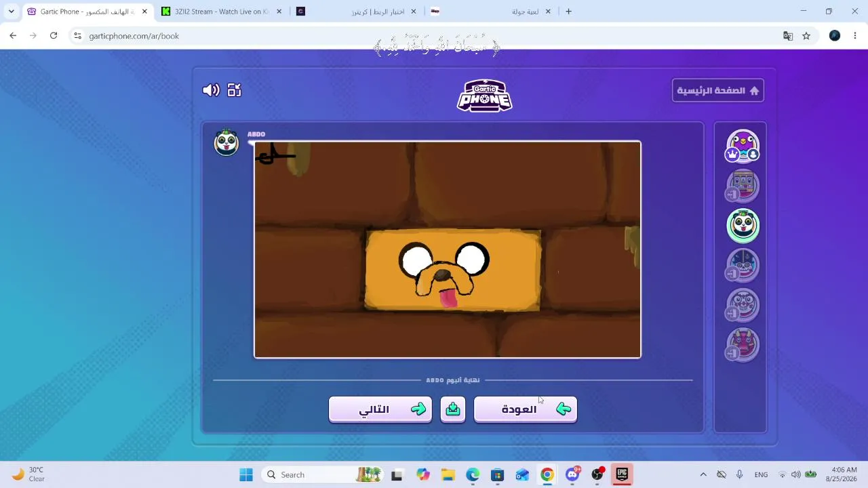Viewport: 868px width, 488px height.
Task: Bookmark this page with the star icon
Action: [x=806, y=36]
